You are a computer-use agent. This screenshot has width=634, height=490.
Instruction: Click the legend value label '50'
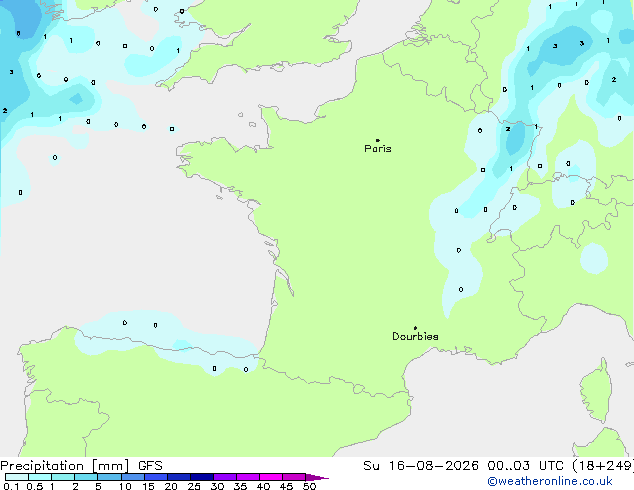309,486
